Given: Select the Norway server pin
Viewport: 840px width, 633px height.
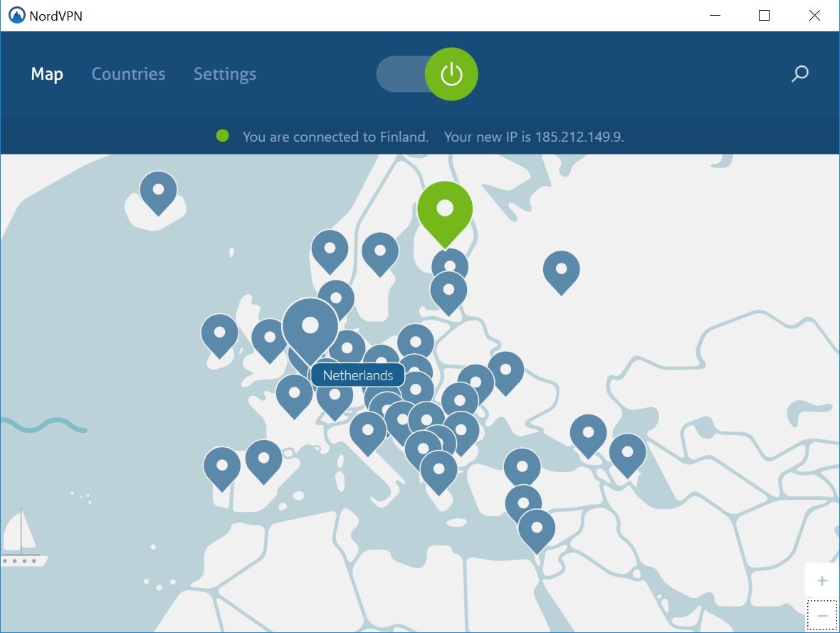Looking at the screenshot, I should click(330, 251).
